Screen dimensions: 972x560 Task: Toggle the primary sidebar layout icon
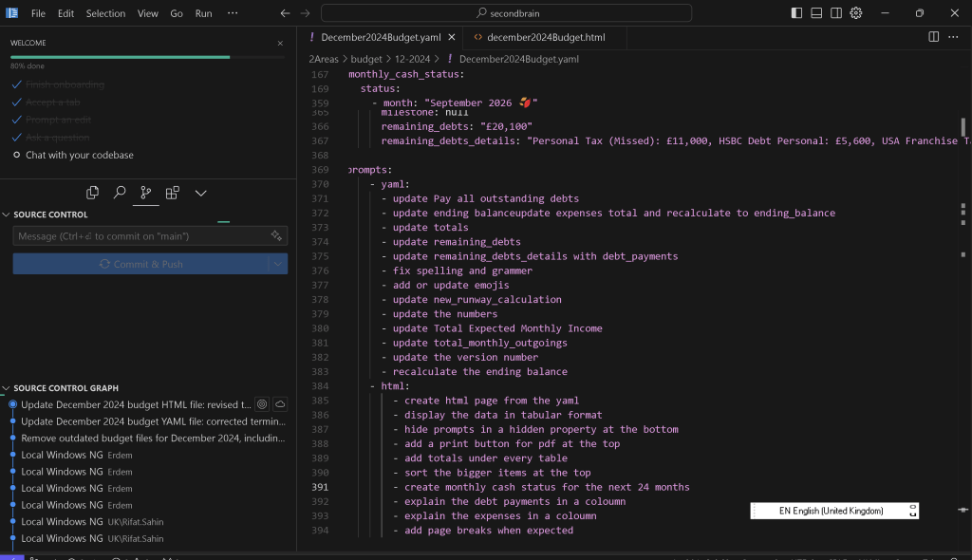(796, 13)
